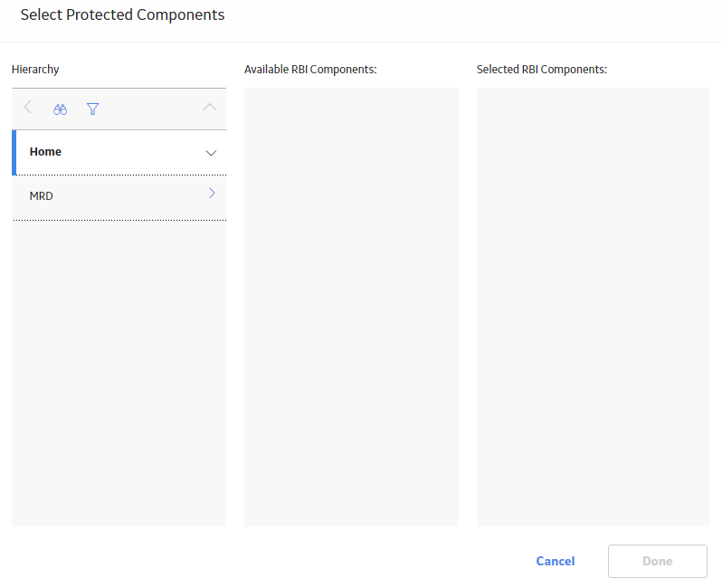This screenshot has width=722, height=588.
Task: Click inside the Selected RBI Components list
Action: point(593,307)
